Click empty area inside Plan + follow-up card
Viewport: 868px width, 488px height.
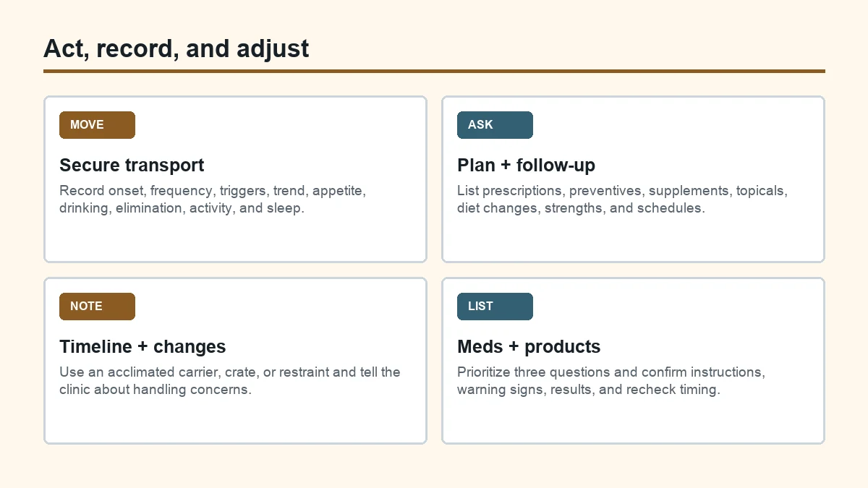point(633,240)
